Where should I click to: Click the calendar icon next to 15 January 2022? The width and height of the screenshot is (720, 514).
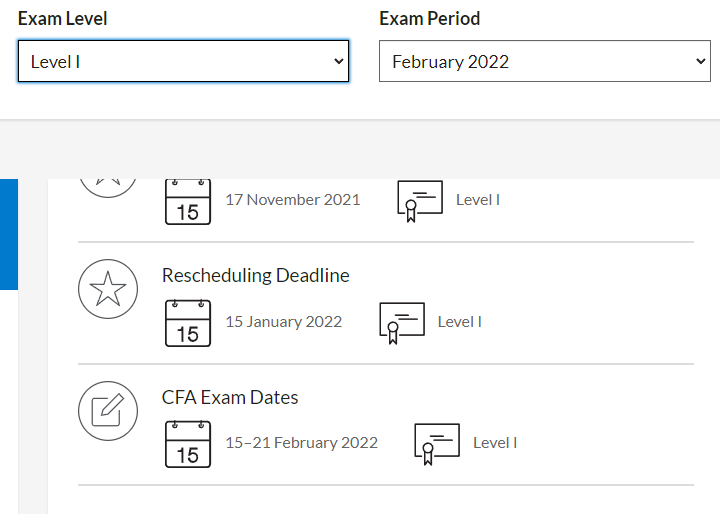(x=188, y=323)
